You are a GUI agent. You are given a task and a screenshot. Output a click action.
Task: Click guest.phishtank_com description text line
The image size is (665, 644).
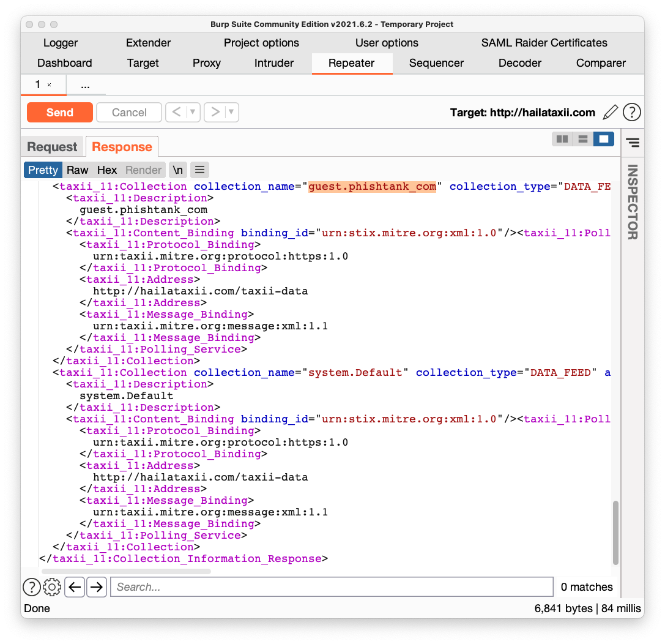click(143, 210)
